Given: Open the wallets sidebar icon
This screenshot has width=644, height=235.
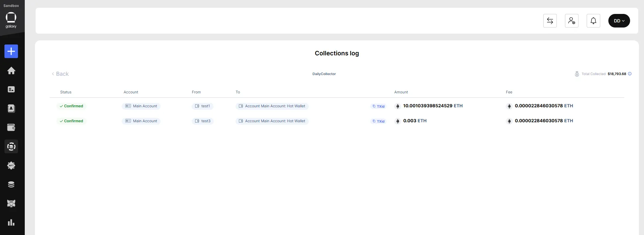Looking at the screenshot, I should [x=11, y=127].
